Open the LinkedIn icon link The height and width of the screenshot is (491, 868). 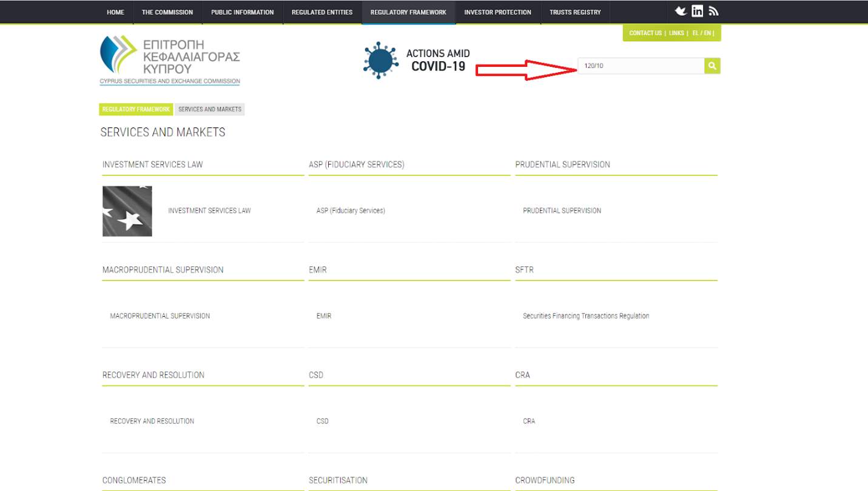coord(698,11)
